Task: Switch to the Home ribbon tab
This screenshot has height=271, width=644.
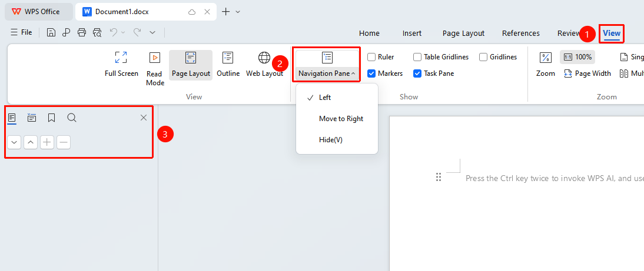Action: point(369,33)
